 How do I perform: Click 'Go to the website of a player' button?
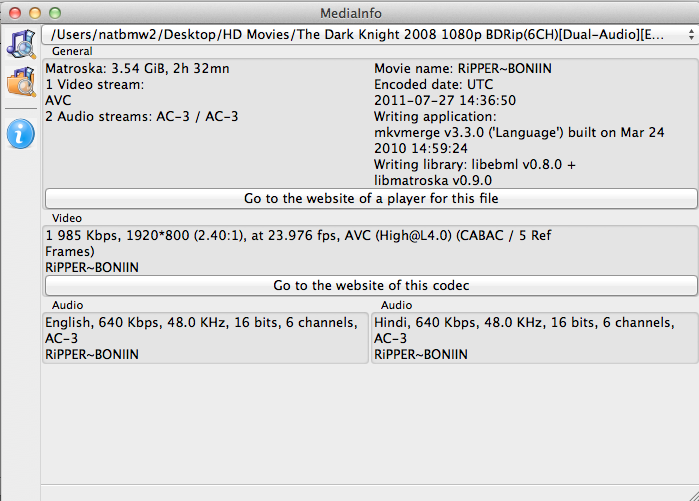(x=371, y=198)
